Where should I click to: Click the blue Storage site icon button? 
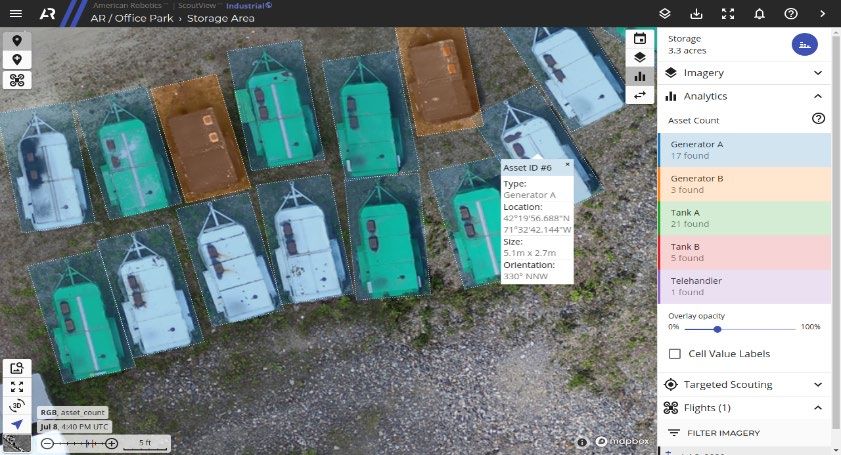click(804, 44)
